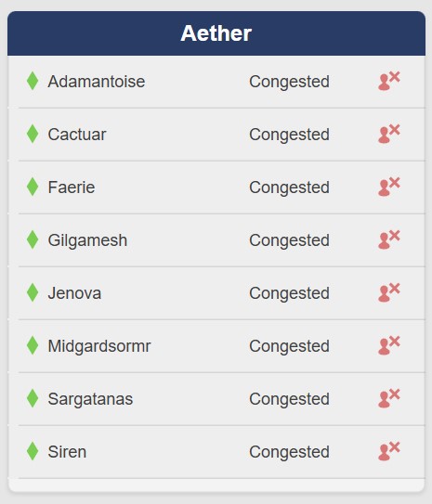Viewport: 432px width, 504px height.
Task: Click the character creation unavailable icon for Midgardsormr
Action: [x=389, y=345]
